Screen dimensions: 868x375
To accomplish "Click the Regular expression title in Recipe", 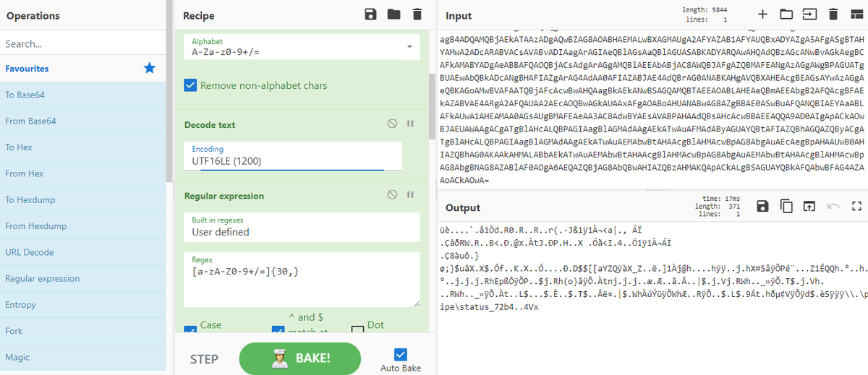I will 224,196.
